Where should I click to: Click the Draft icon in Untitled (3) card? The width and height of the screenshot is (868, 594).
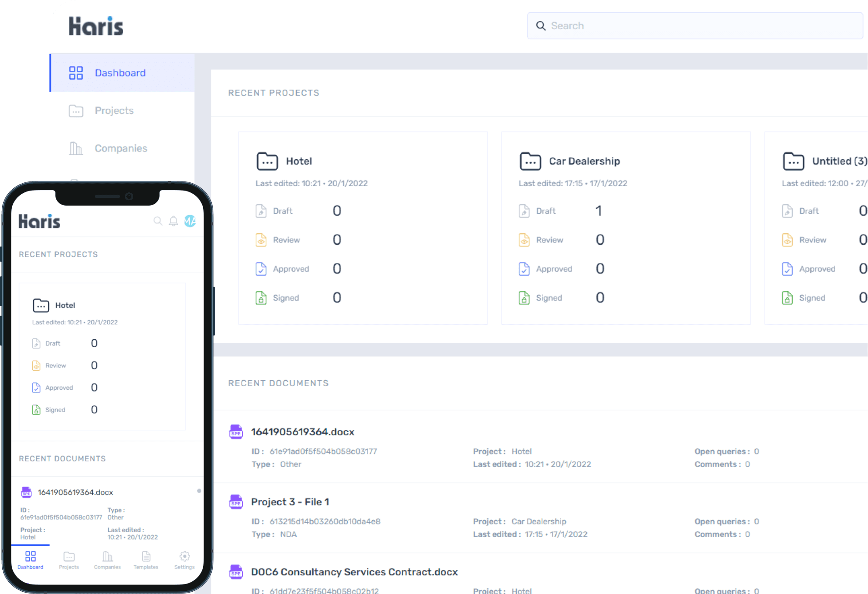pyautogui.click(x=787, y=211)
